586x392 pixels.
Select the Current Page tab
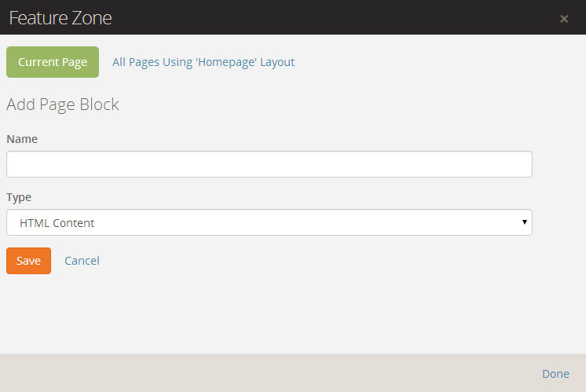tap(53, 62)
